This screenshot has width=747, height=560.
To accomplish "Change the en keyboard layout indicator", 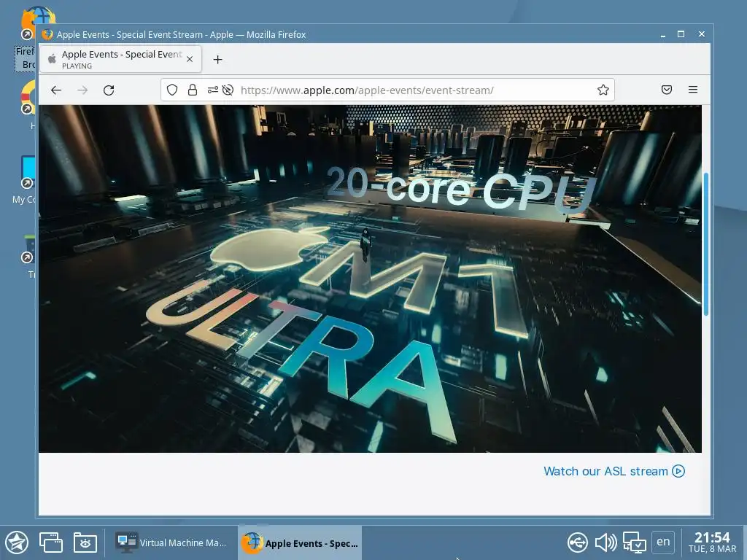I will [663, 542].
